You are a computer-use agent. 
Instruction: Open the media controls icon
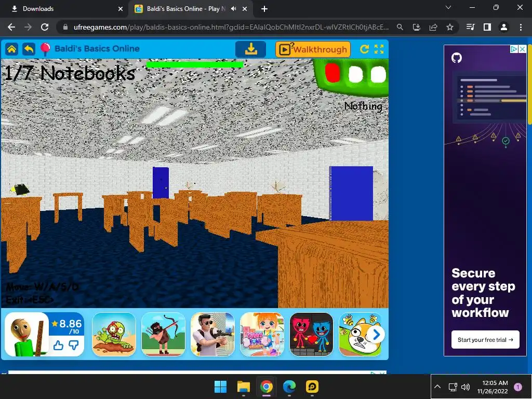pos(470,27)
